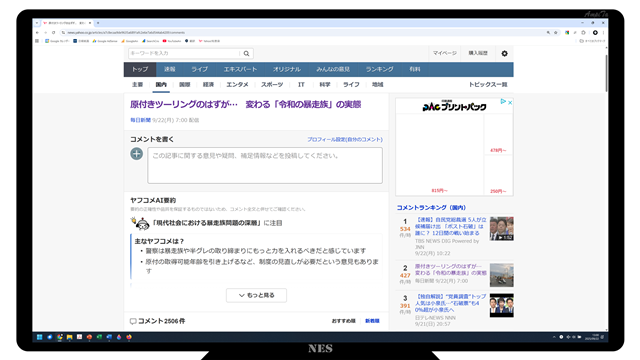The height and width of the screenshot is (360, 640).
Task: Open the ライフ category
Action: pyautogui.click(x=351, y=84)
